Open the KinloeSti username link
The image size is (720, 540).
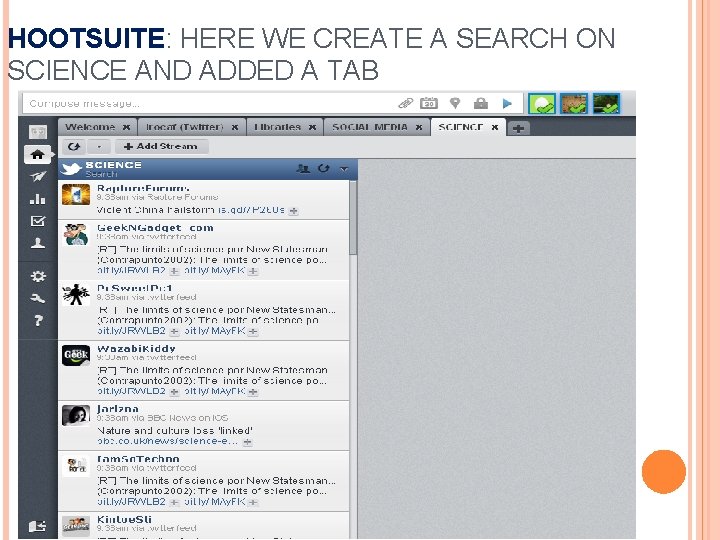(x=124, y=519)
